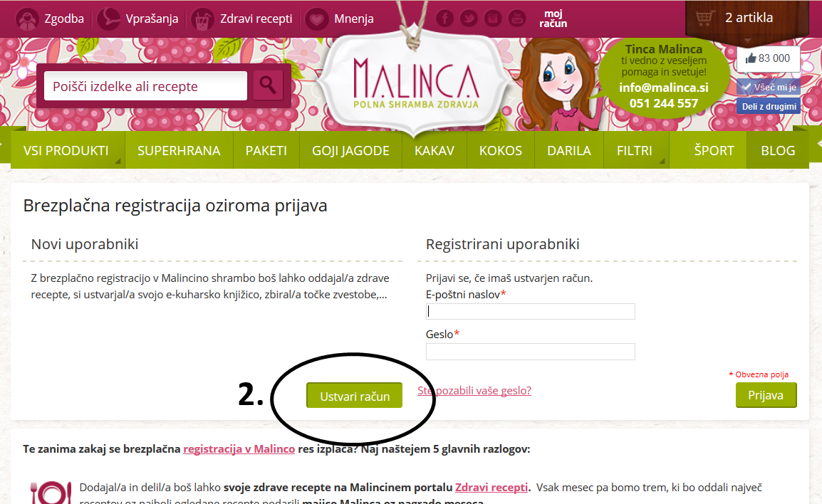Expand the VSI PRODUKTI menu

(66, 150)
